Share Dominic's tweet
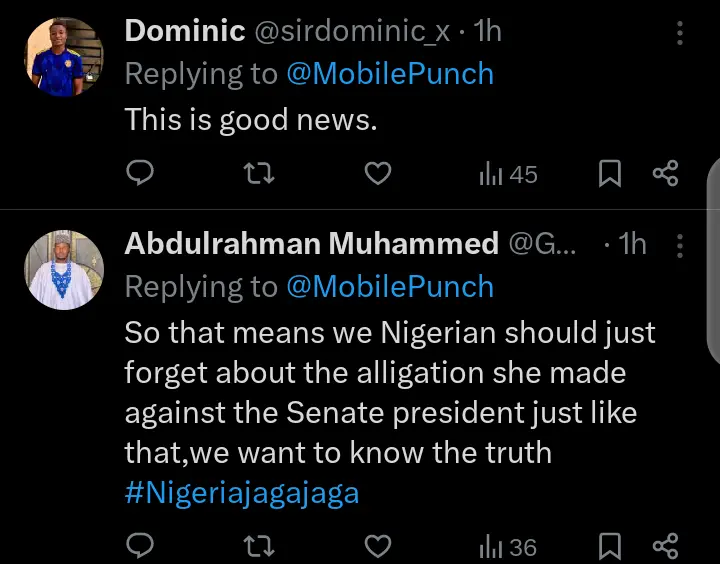Screen dimensions: 720x564 665,175
